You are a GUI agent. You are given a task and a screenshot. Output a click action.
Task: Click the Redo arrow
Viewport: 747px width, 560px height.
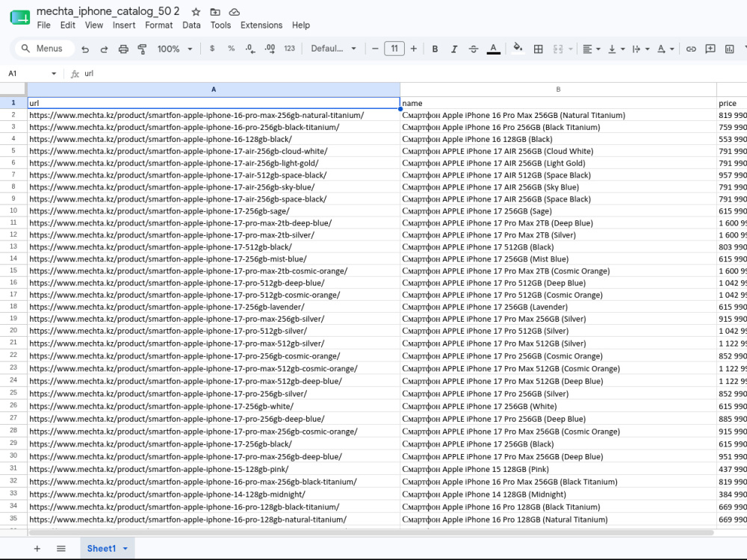(104, 49)
